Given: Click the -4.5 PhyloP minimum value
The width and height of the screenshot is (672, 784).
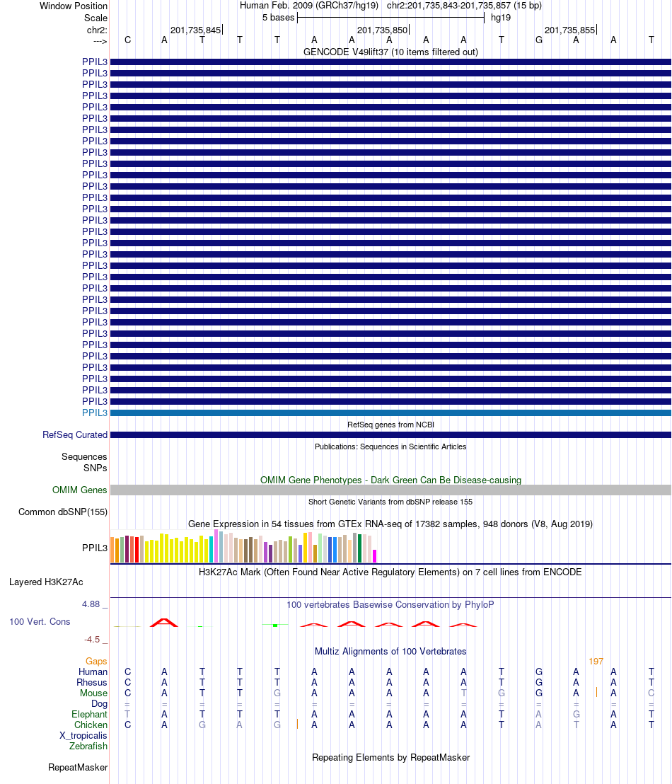Looking at the screenshot, I should 92,640.
